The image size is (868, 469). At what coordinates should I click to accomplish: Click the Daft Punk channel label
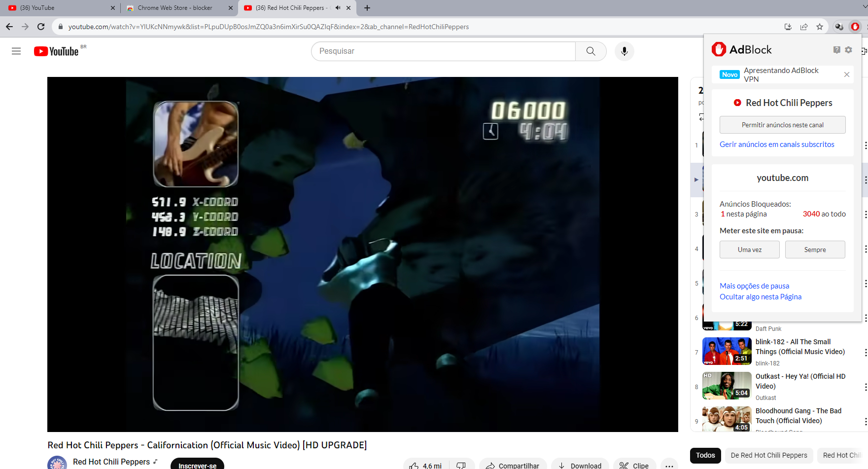pos(768,329)
